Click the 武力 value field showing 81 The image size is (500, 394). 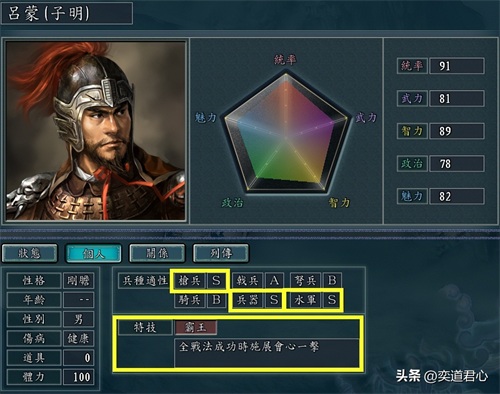pos(457,99)
